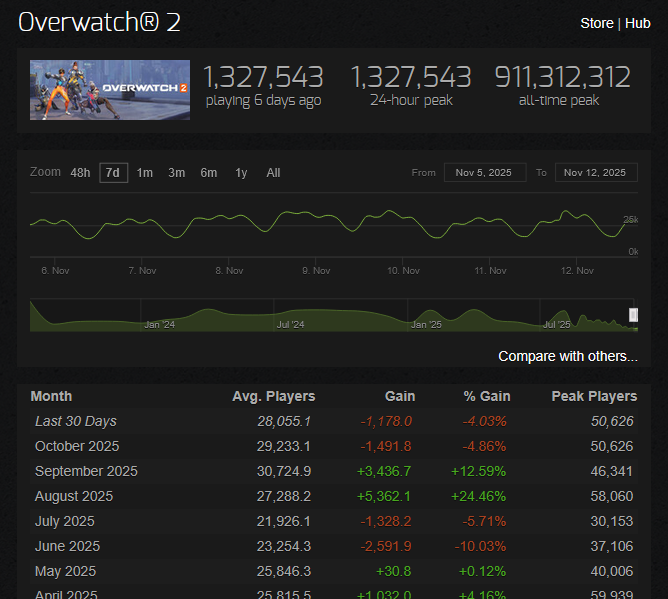Click the Gain column header
This screenshot has width=668, height=599.
(400, 396)
